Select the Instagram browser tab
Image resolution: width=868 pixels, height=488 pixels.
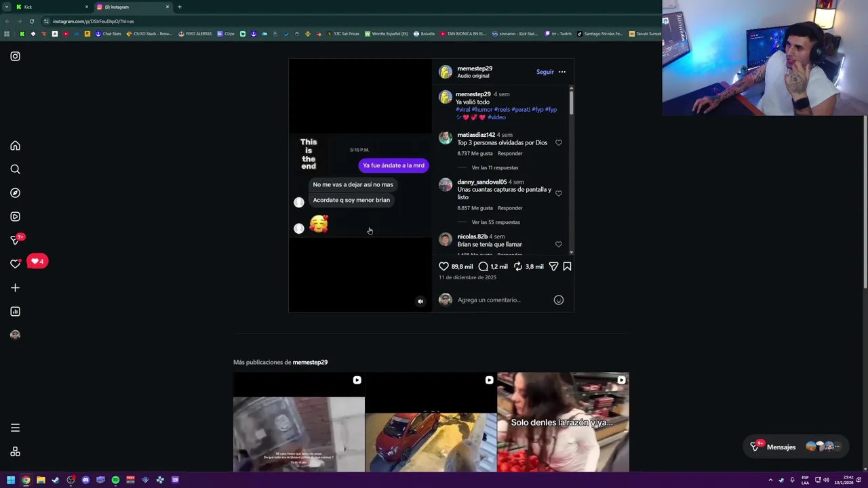pyautogui.click(x=132, y=7)
